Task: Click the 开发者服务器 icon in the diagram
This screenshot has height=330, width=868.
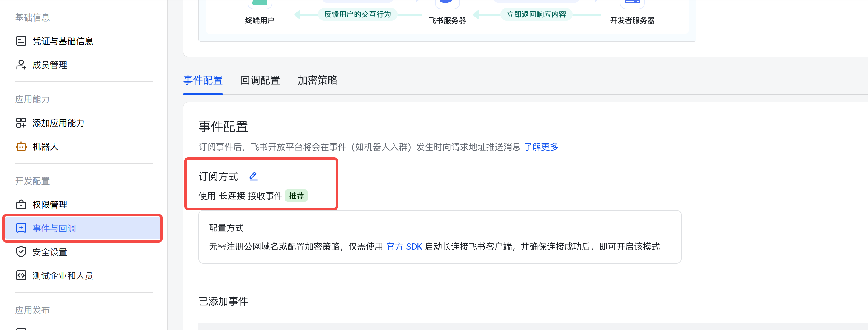Action: pyautogui.click(x=632, y=3)
